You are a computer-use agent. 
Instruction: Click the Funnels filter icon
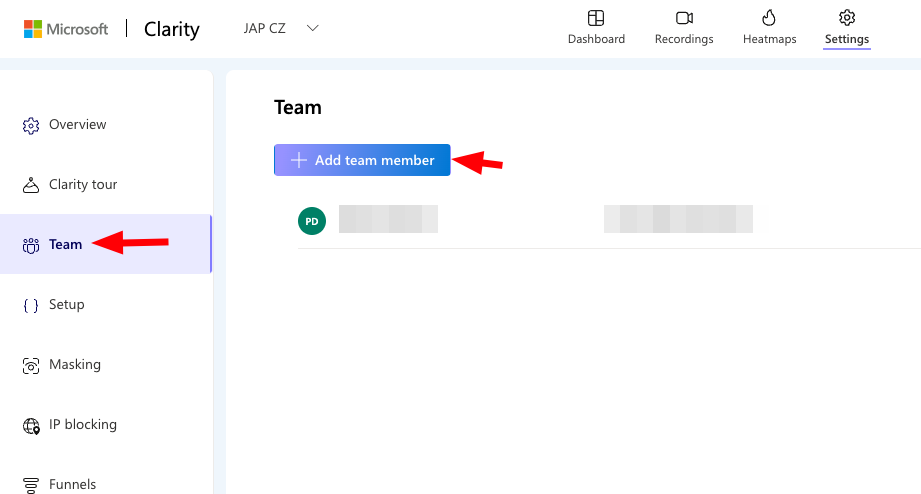coord(31,485)
